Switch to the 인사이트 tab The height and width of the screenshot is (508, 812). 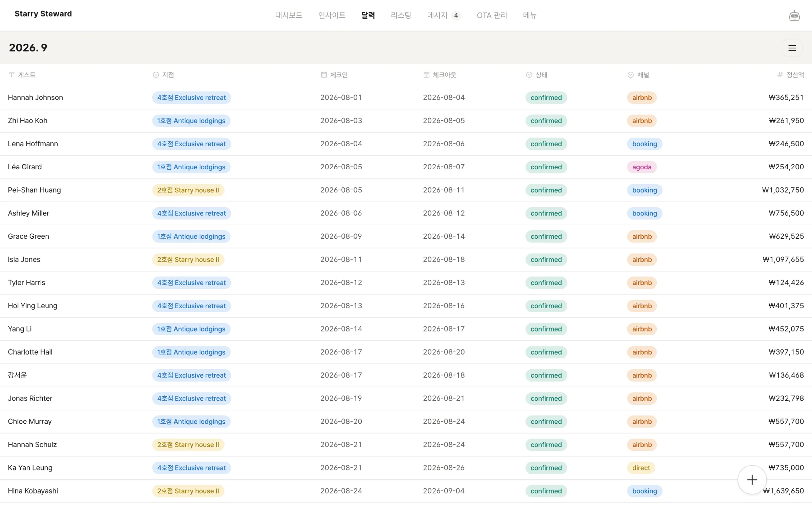coord(332,15)
